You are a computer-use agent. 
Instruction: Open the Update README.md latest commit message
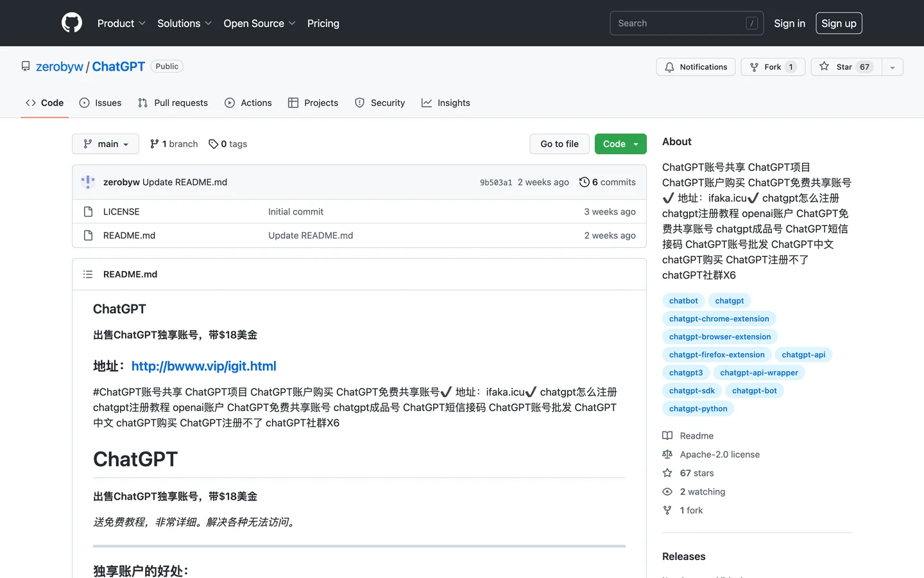[x=185, y=182]
